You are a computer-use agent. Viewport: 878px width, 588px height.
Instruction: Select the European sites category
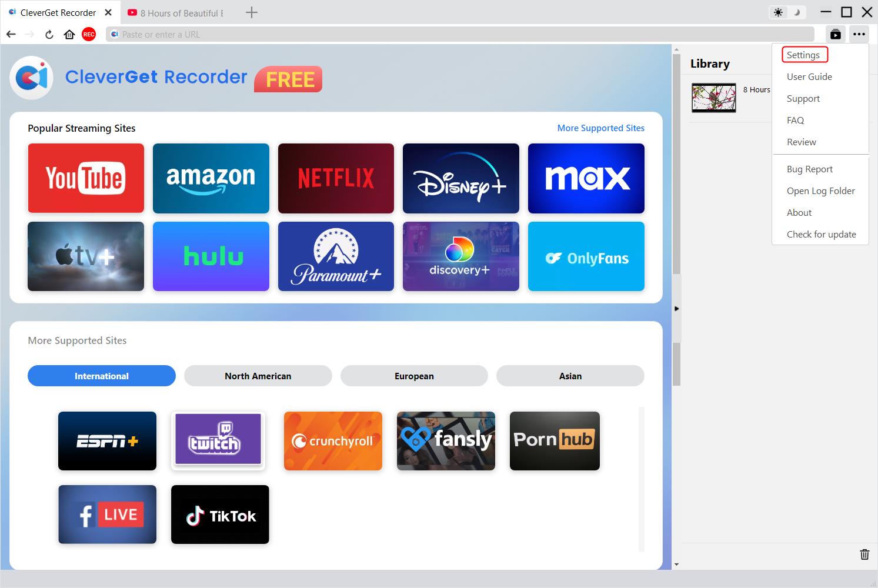click(414, 376)
